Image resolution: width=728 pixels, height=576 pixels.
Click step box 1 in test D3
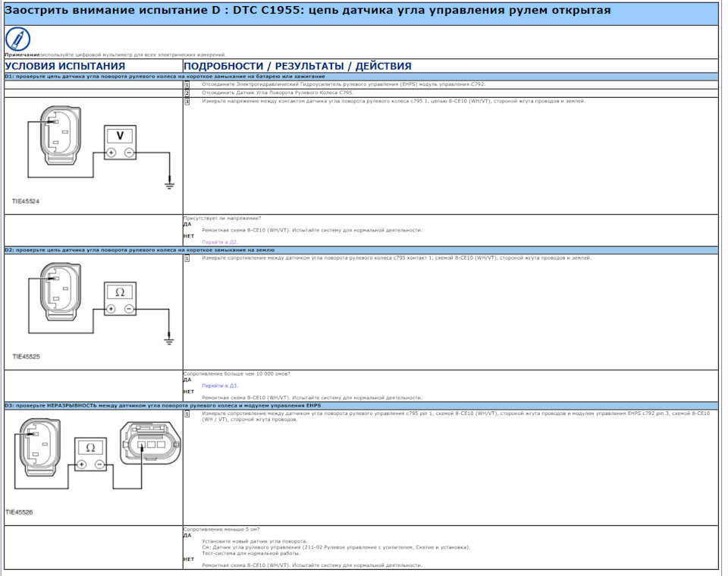pos(187,414)
